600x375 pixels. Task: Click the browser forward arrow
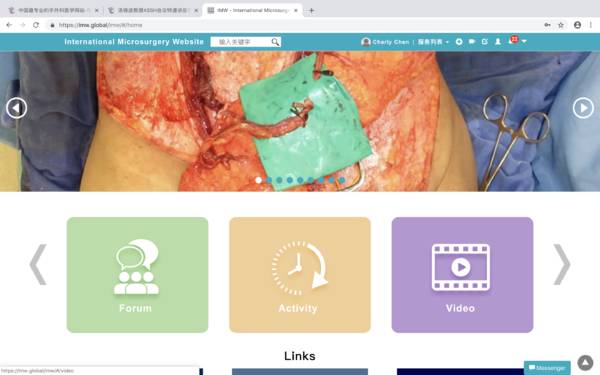23,25
